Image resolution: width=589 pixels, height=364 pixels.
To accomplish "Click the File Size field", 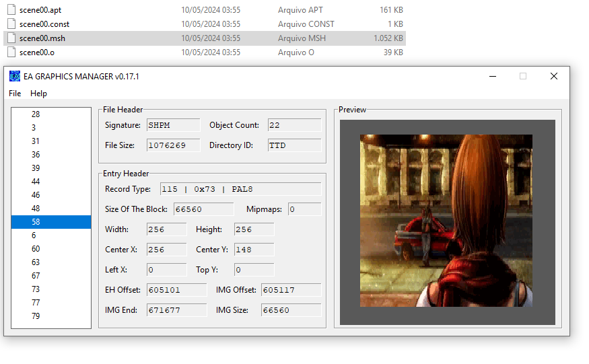I will tap(173, 145).
